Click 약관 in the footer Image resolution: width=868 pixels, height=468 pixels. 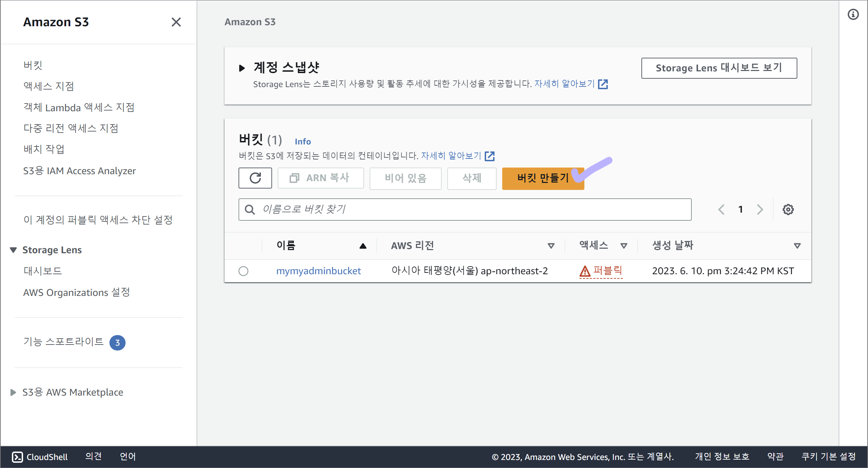click(x=775, y=456)
